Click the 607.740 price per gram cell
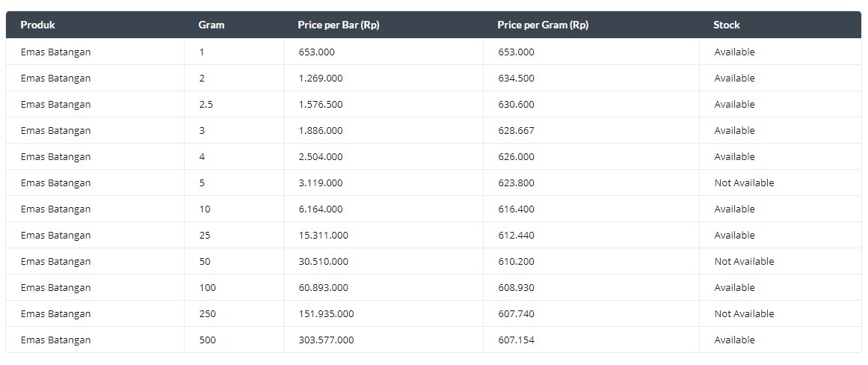This screenshot has width=868, height=365. click(516, 313)
